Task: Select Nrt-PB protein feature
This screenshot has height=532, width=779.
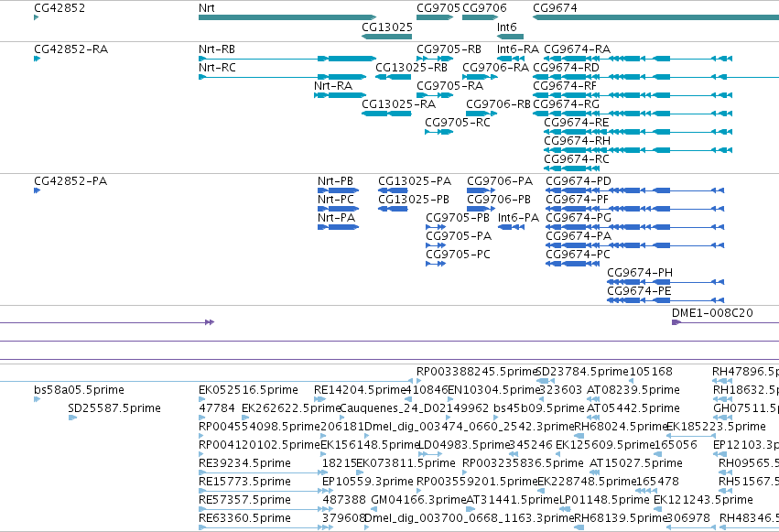Action: click(x=338, y=190)
